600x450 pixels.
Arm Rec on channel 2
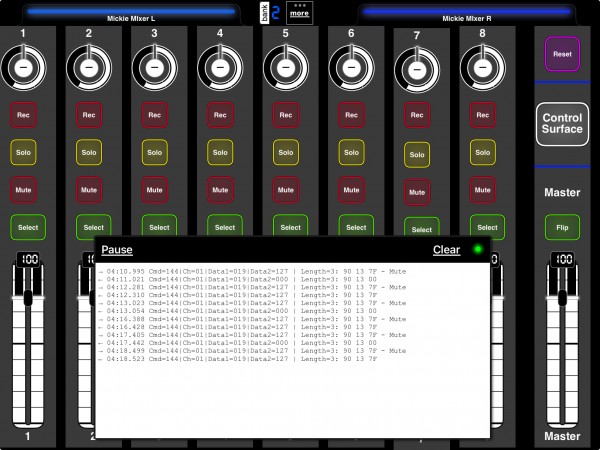coord(89,115)
